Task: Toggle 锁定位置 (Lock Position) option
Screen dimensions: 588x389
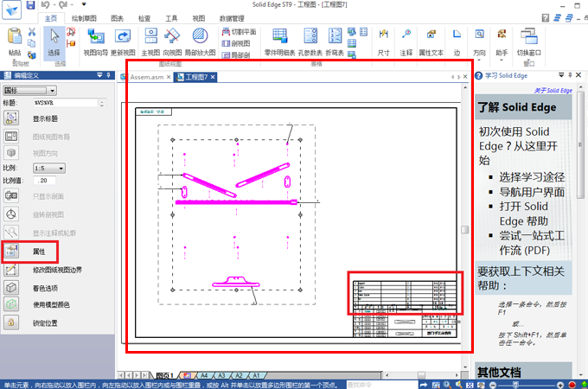Action: [x=13, y=322]
